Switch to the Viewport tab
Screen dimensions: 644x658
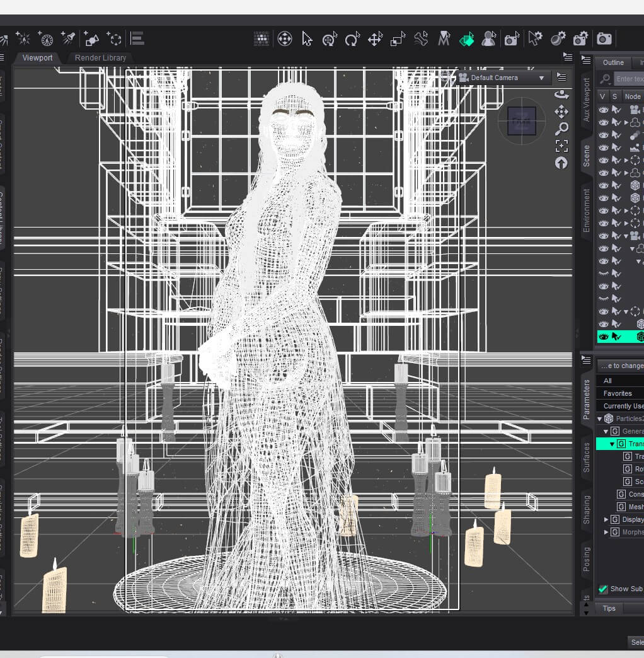[37, 58]
